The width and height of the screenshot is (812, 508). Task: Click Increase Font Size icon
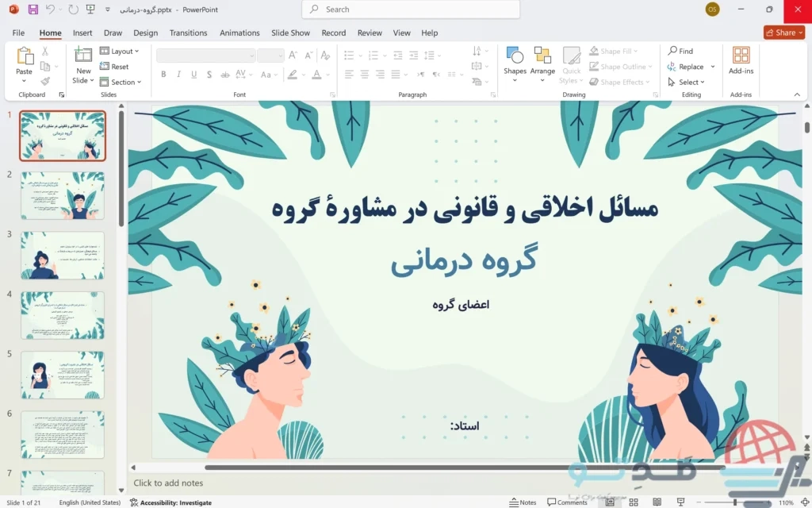(293, 55)
